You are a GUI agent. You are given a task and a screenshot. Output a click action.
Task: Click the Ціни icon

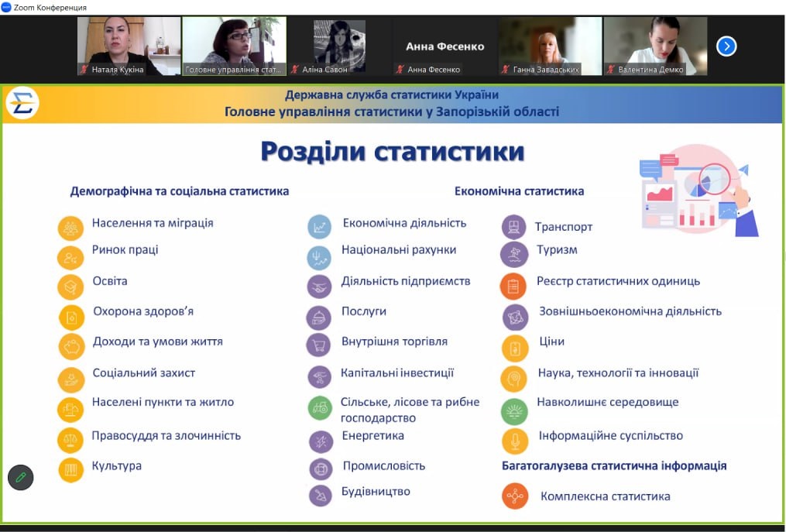(515, 348)
